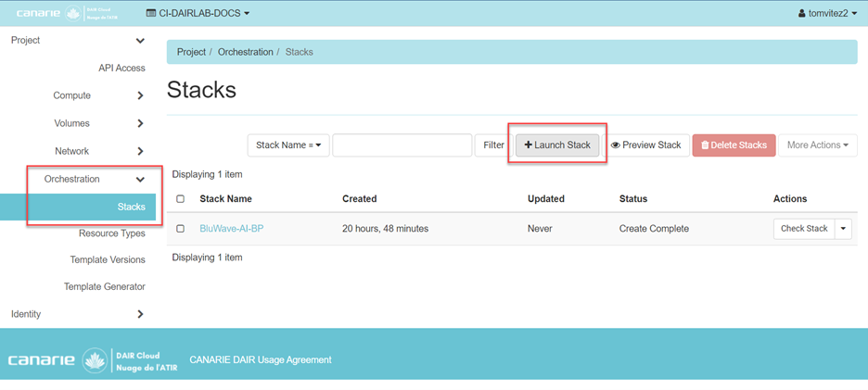Open the CI-DAIRLAB-DOCS project dropdown
The image size is (868, 390).
[x=198, y=13]
